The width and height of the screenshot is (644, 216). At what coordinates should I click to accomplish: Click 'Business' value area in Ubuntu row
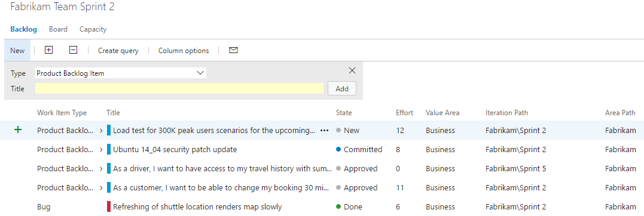440,150
